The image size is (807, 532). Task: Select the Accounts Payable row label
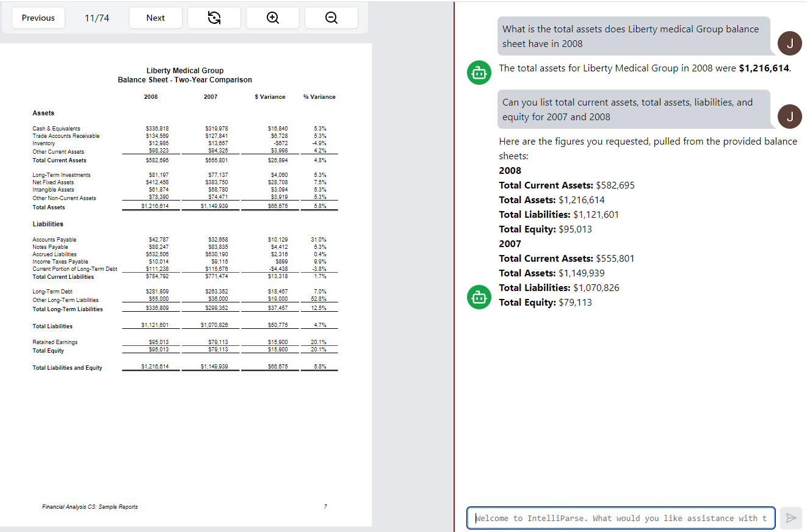(54, 240)
